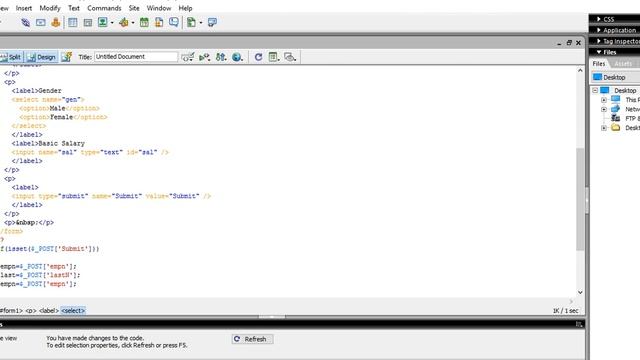640x360 pixels.
Task: Click the View Options icon
Action: (273, 57)
